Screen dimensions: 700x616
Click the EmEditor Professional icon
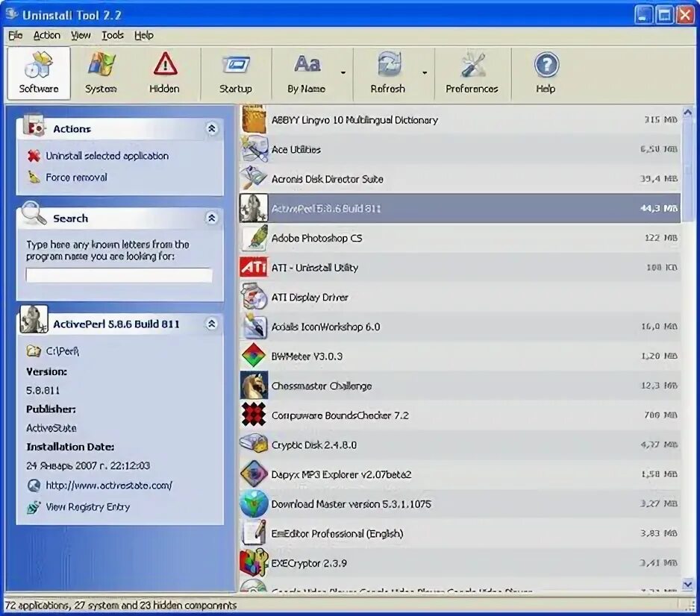(x=254, y=533)
